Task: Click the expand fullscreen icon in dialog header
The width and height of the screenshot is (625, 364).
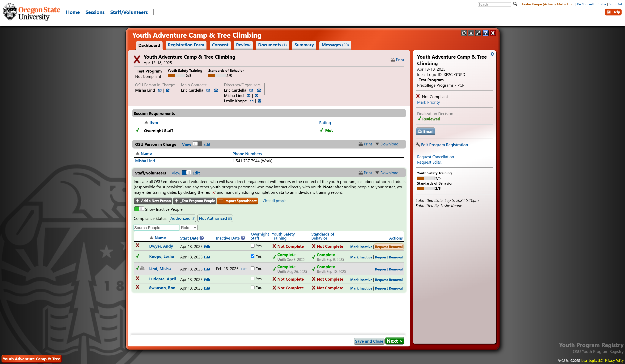Action: 478,33
